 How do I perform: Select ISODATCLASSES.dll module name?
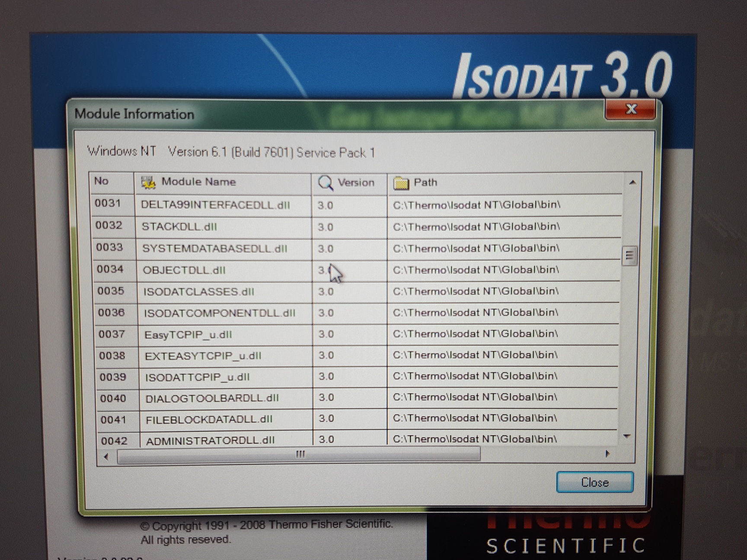coord(199,292)
